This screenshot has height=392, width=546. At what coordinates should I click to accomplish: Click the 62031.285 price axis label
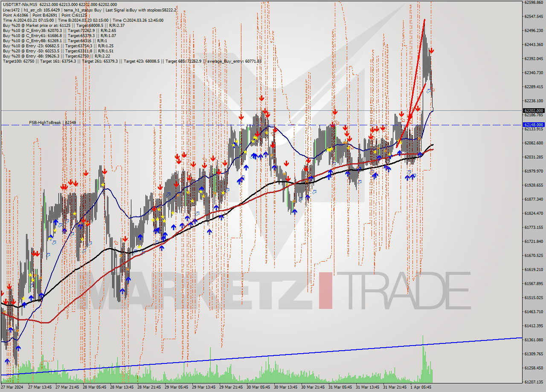pos(533,157)
